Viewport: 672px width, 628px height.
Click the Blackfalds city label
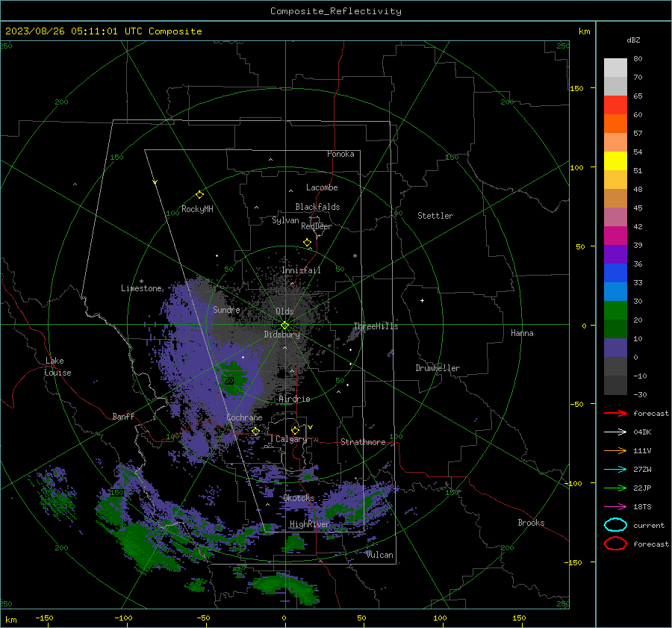pyautogui.click(x=317, y=207)
